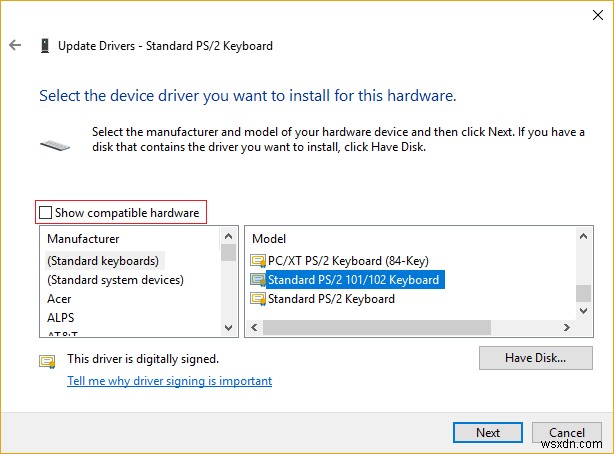Select the Standard PS/2 Keyboard model entry
The height and width of the screenshot is (454, 614).
click(x=331, y=299)
